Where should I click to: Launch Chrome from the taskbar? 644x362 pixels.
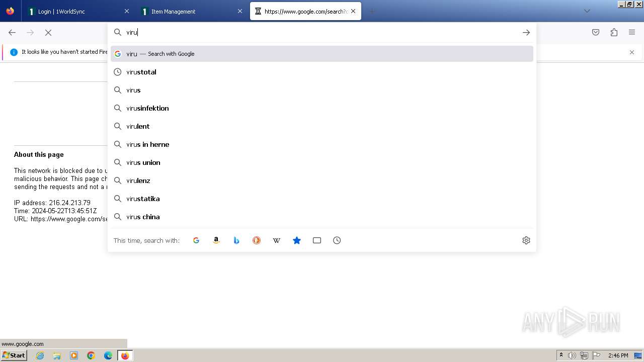[91, 355]
